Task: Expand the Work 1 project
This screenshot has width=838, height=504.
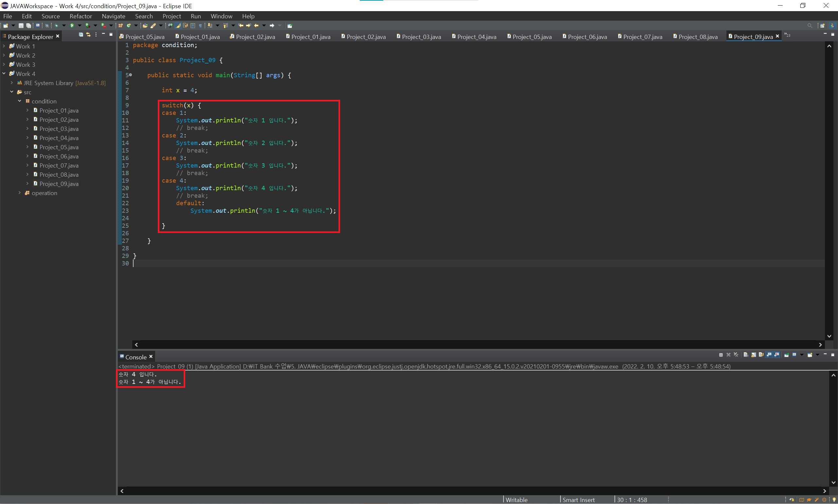Action: (4, 46)
